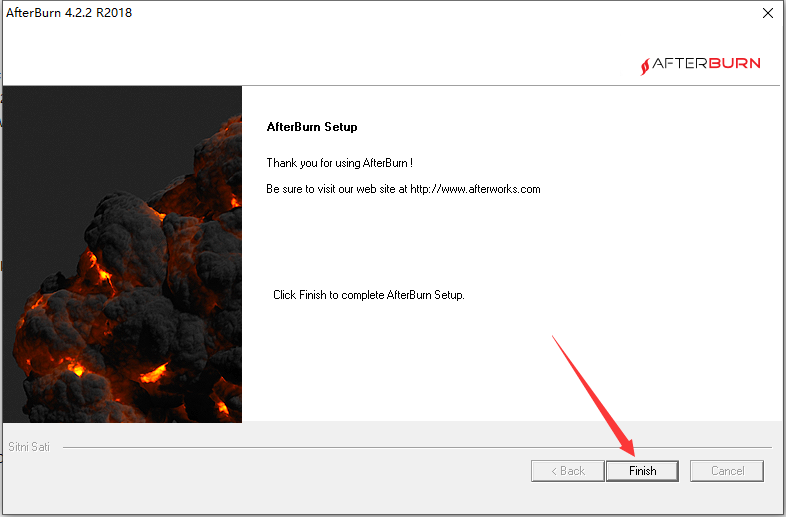Click the Cancel button
Image resolution: width=786 pixels, height=517 pixels.
click(727, 471)
